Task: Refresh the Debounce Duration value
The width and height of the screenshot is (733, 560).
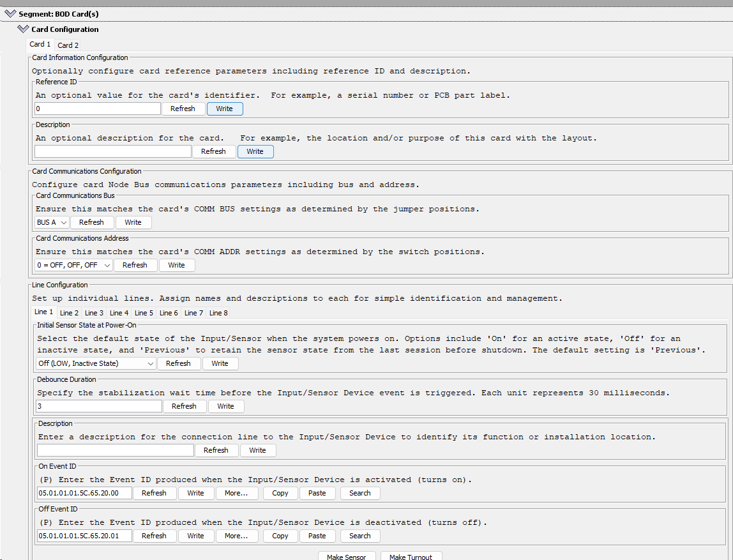Action: pyautogui.click(x=184, y=406)
